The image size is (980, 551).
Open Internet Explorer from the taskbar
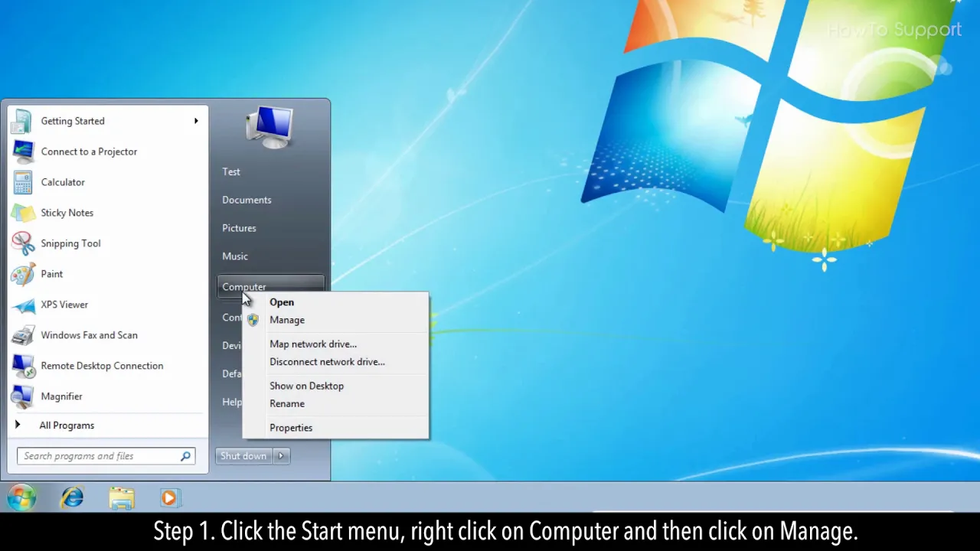pos(72,498)
